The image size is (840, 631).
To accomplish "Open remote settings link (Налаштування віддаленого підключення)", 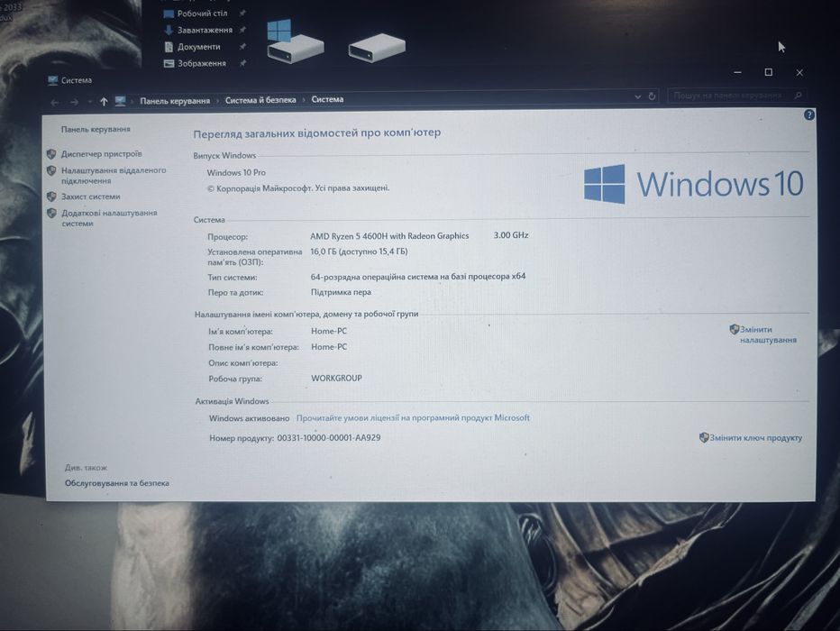I will point(114,175).
